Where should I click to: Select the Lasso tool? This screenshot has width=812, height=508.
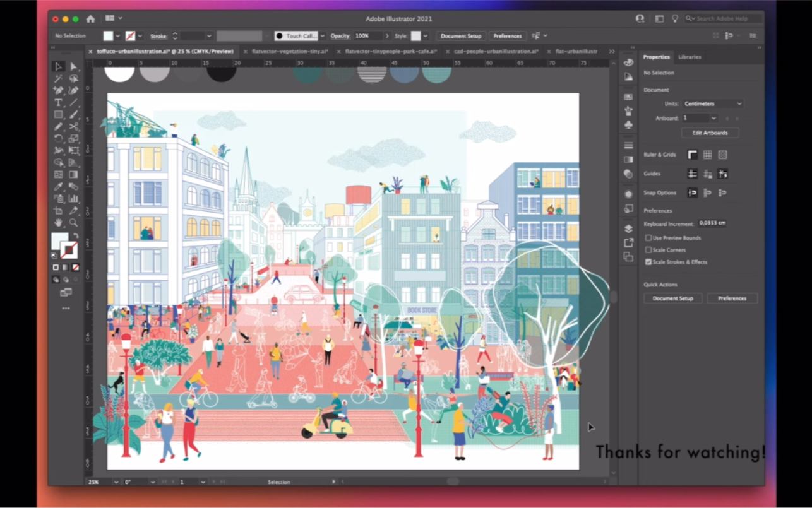point(73,78)
